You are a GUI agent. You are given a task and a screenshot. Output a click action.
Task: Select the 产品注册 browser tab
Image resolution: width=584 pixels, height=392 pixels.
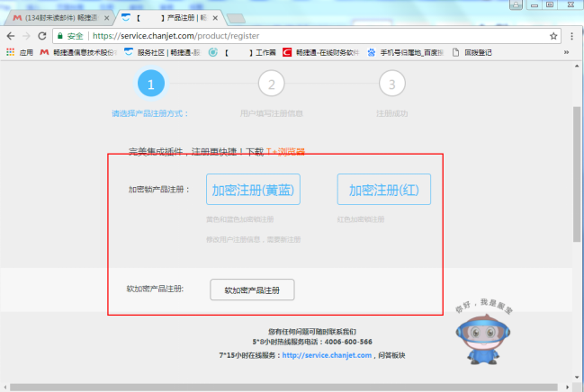click(166, 17)
